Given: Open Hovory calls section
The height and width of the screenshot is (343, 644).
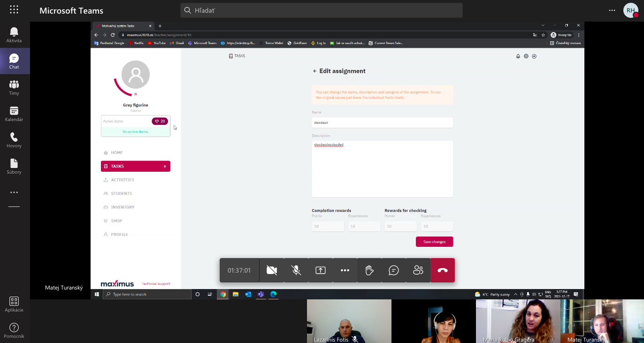Looking at the screenshot, I should pos(14,140).
